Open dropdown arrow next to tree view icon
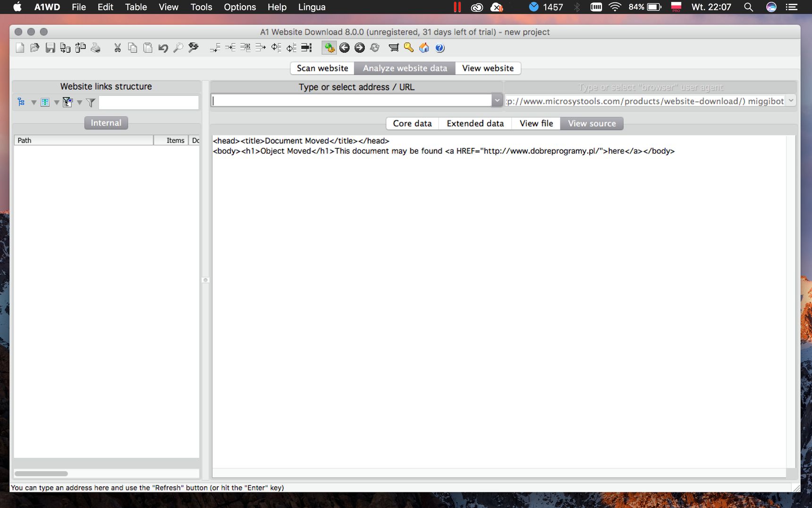This screenshot has width=812, height=508. (34, 103)
